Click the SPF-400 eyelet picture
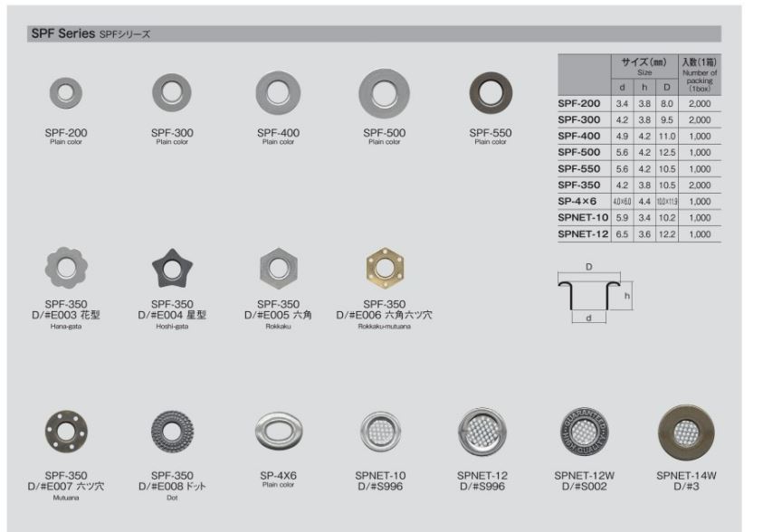 point(278,91)
